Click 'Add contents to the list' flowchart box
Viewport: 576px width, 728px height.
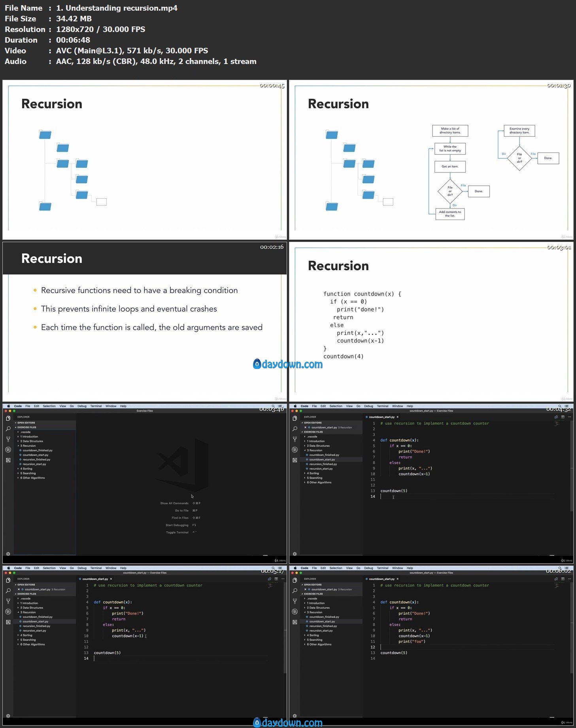[450, 214]
